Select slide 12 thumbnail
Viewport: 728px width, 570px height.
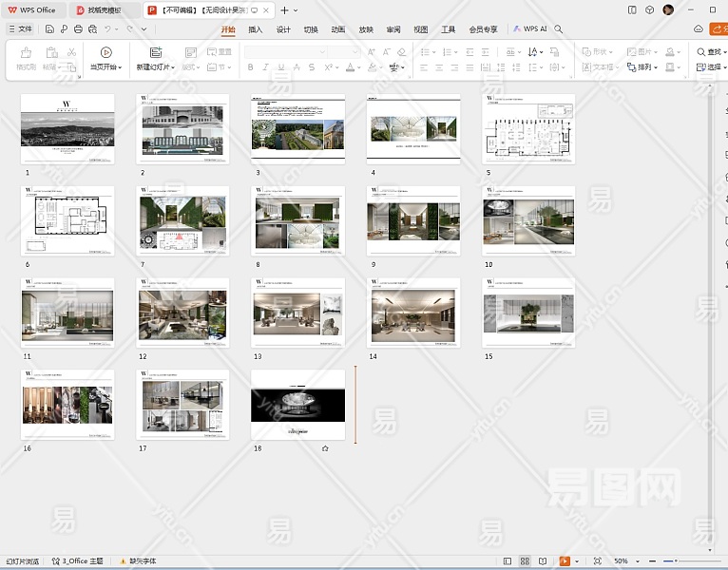182,313
